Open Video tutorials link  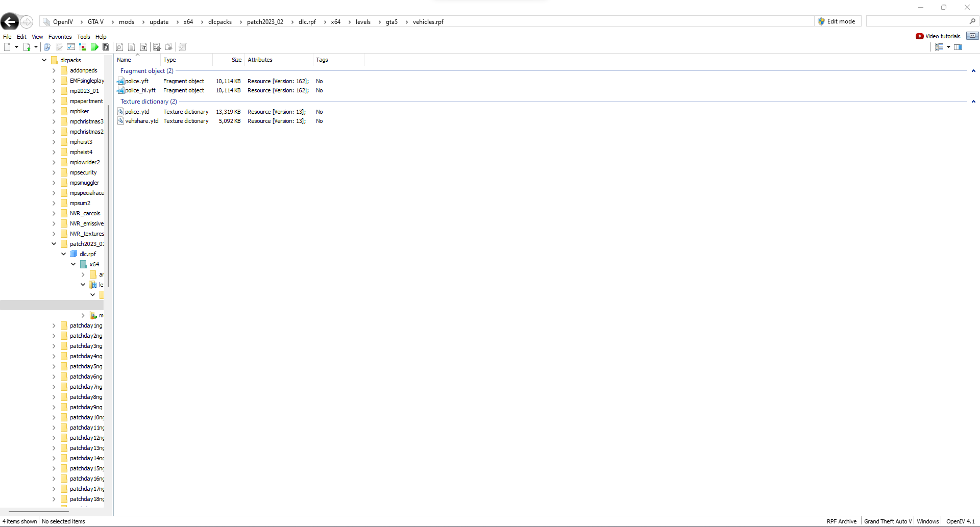click(x=938, y=36)
